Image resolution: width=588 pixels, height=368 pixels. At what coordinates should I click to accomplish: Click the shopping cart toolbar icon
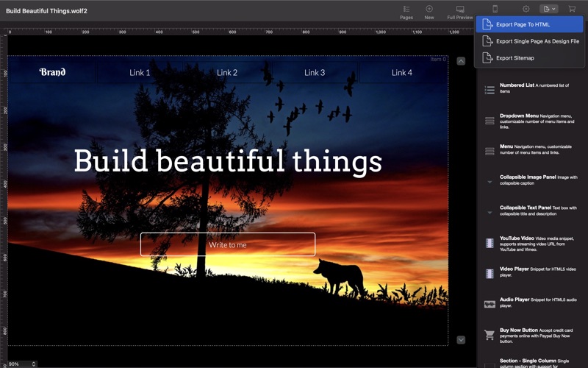572,9
